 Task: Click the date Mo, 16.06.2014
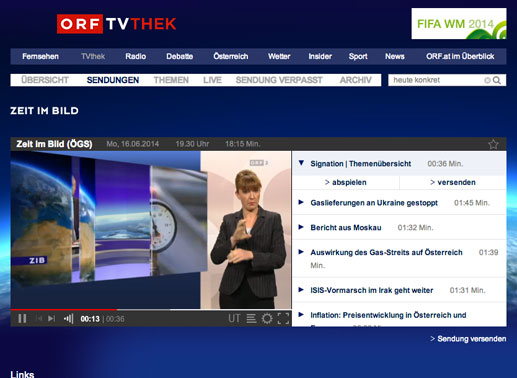[x=132, y=144]
